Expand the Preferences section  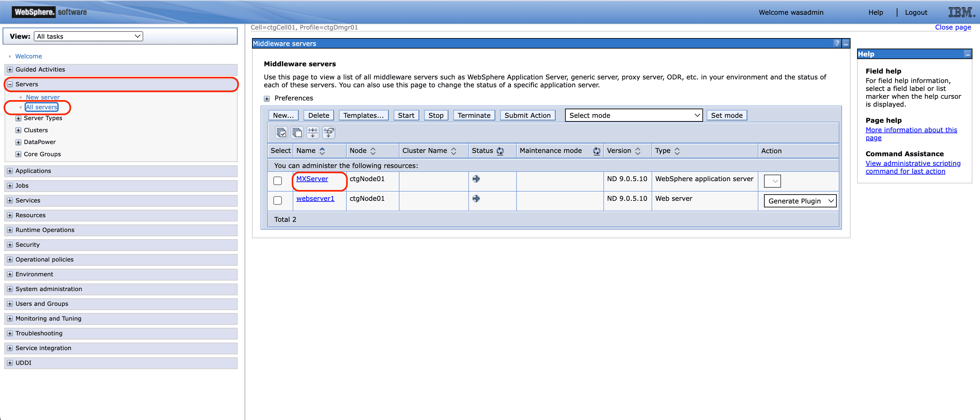point(267,99)
